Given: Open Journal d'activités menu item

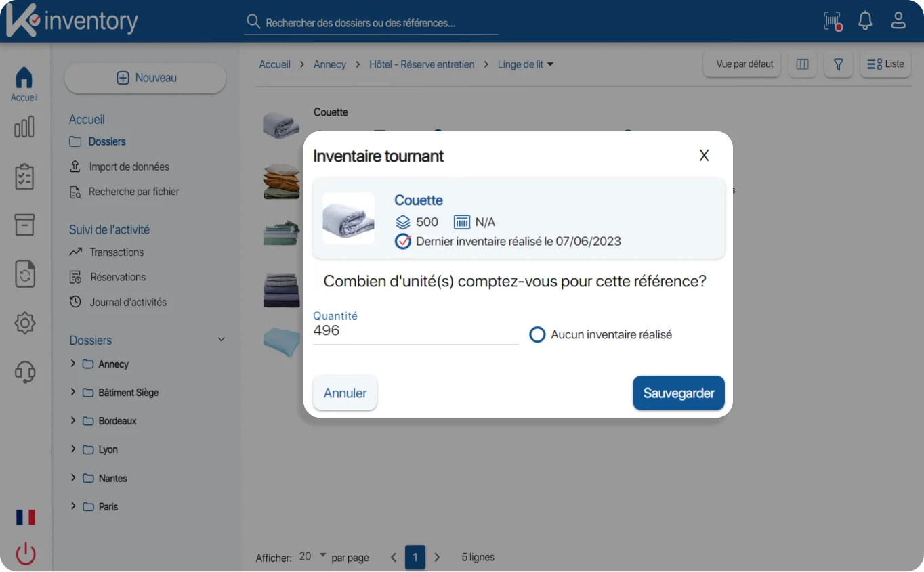Looking at the screenshot, I should (118, 302).
